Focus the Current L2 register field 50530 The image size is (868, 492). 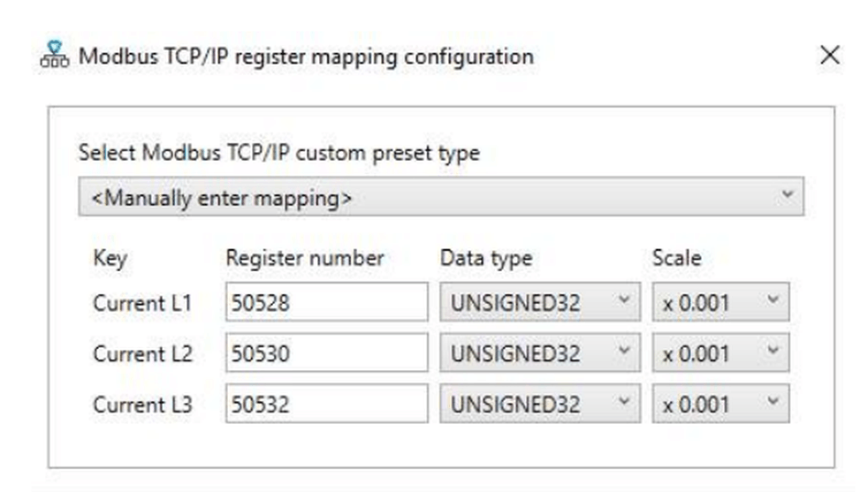[x=327, y=352]
